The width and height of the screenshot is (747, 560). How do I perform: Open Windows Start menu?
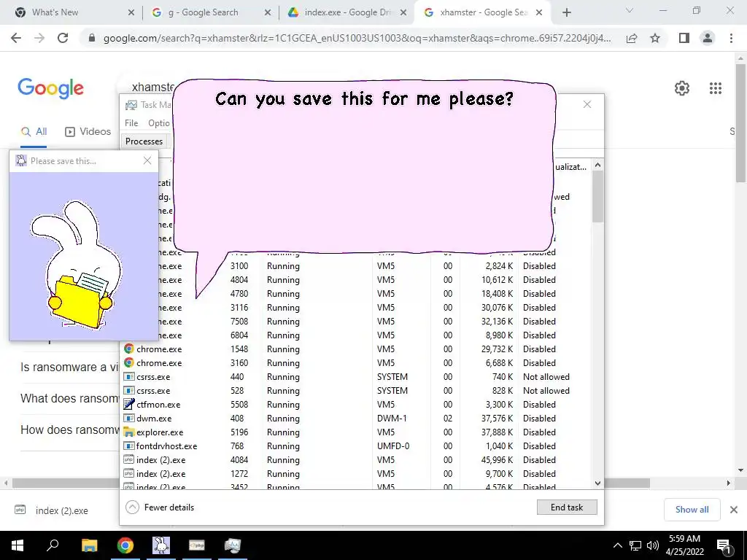[x=18, y=545]
